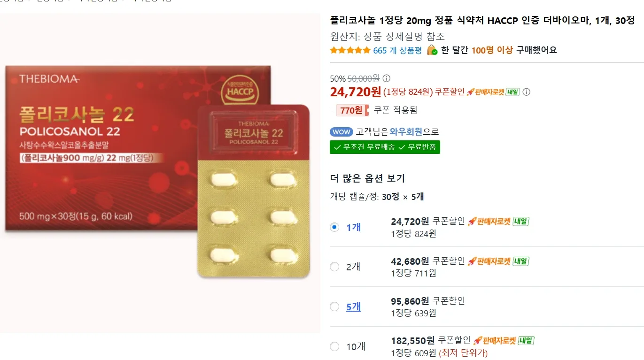Click the 와우회원 membership link text
This screenshot has width=644, height=360.
point(407,132)
